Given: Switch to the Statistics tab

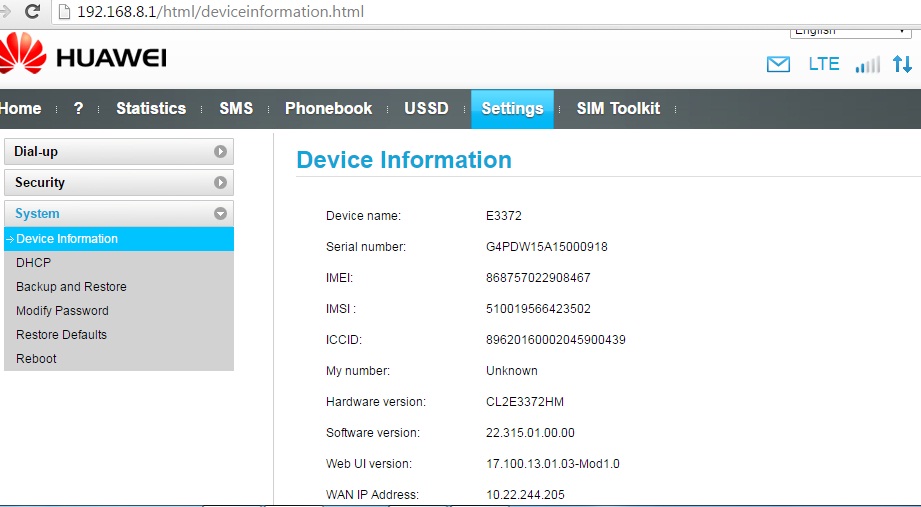Looking at the screenshot, I should (x=151, y=109).
